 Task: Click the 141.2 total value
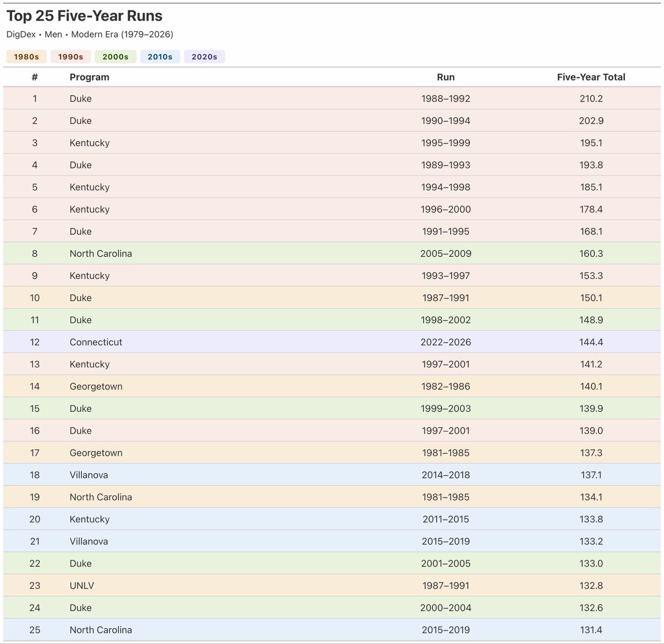click(591, 364)
